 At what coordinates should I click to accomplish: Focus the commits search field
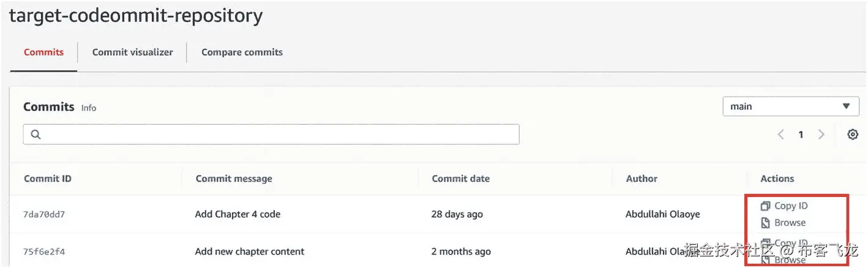275,135
